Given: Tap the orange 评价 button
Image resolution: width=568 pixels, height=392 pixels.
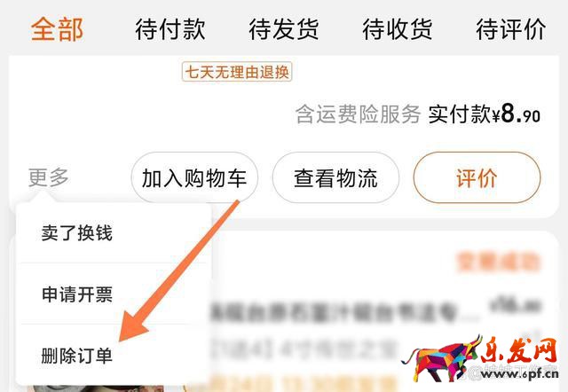Looking at the screenshot, I should tap(477, 177).
